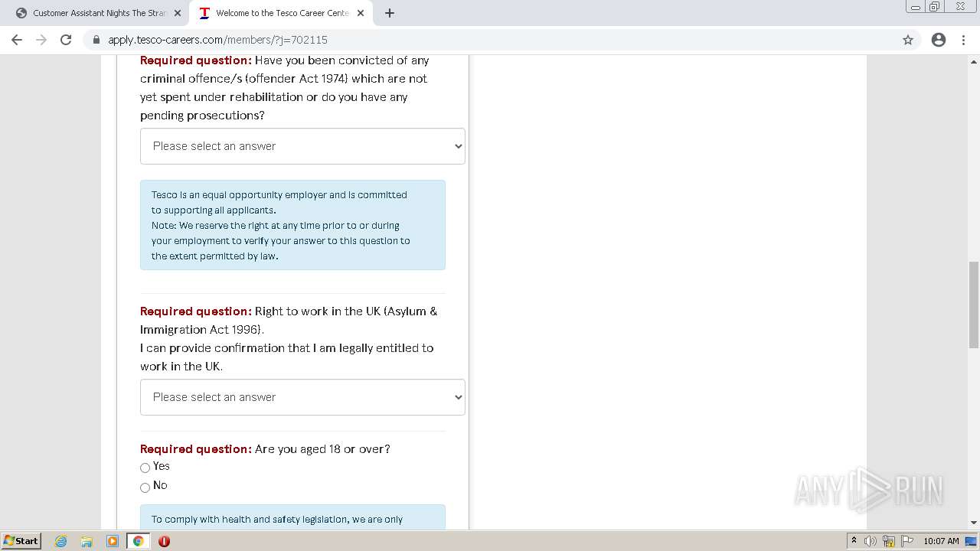The width and height of the screenshot is (980, 551).
Task: Go back to the previous page
Action: (17, 40)
